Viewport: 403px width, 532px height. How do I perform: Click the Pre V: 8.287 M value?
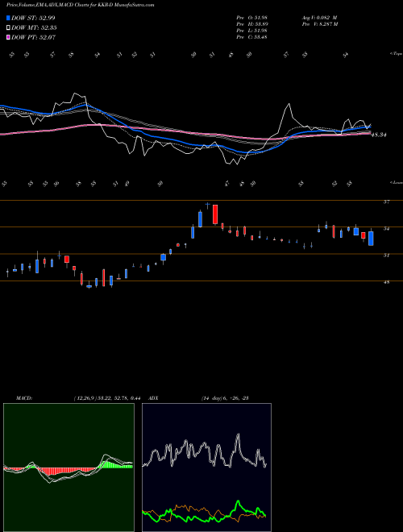(319, 24)
